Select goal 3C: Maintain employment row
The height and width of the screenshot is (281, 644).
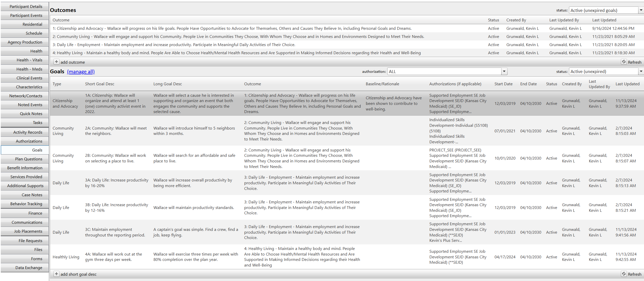[347, 232]
